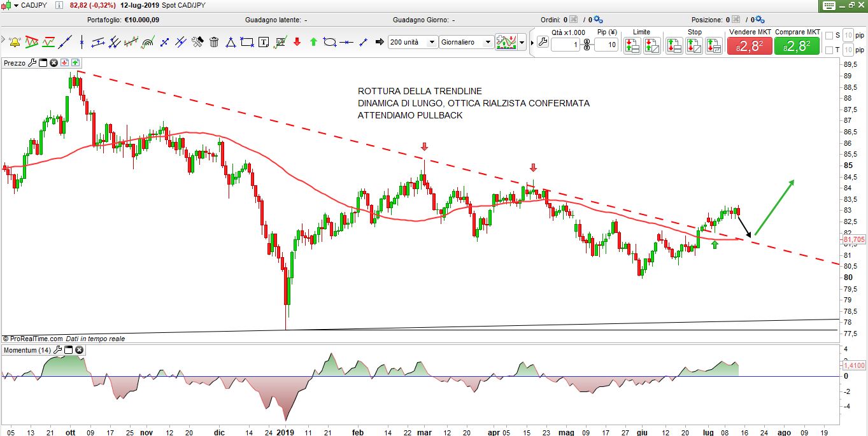Click the alert bell icon

pos(14,43)
